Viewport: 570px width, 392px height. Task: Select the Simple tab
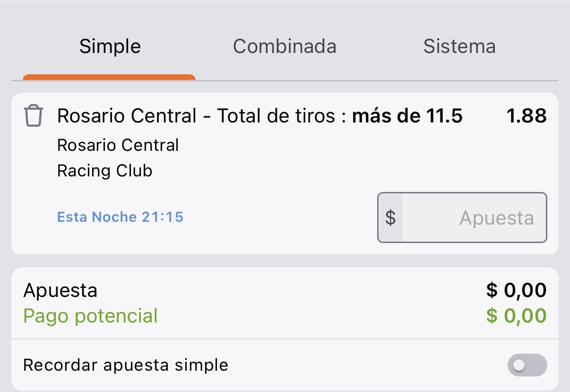[x=110, y=46]
